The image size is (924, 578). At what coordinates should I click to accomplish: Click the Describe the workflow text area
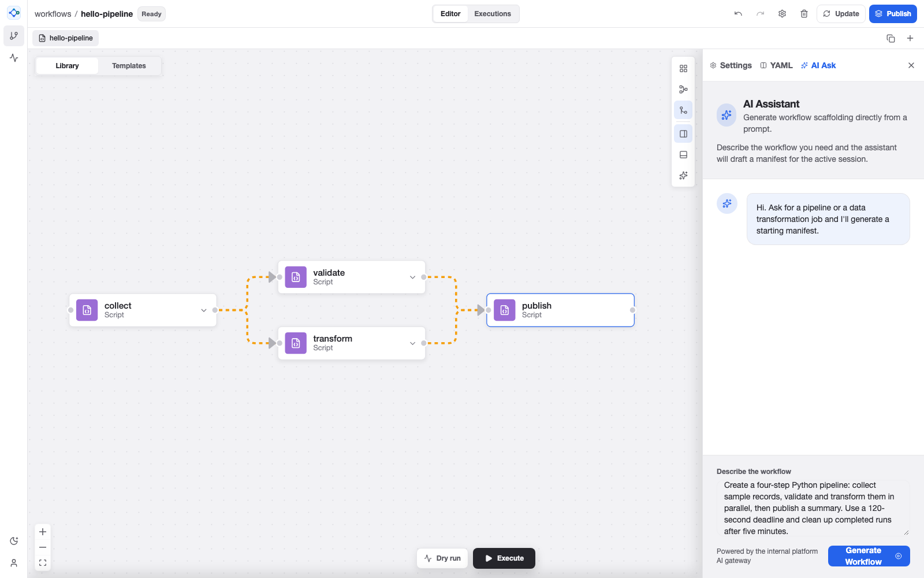click(813, 508)
